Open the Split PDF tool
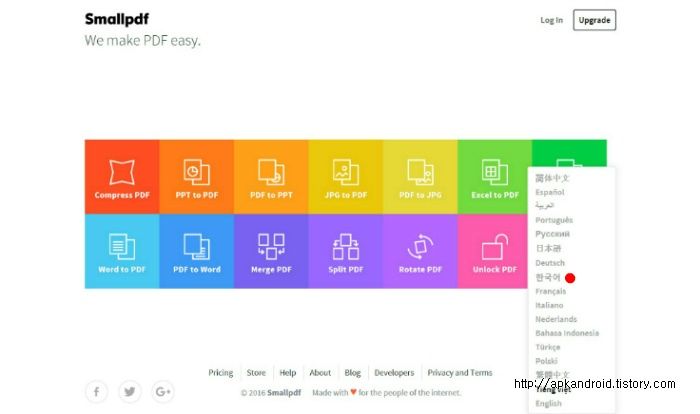Viewport: 700px width, 414px height. [346, 251]
